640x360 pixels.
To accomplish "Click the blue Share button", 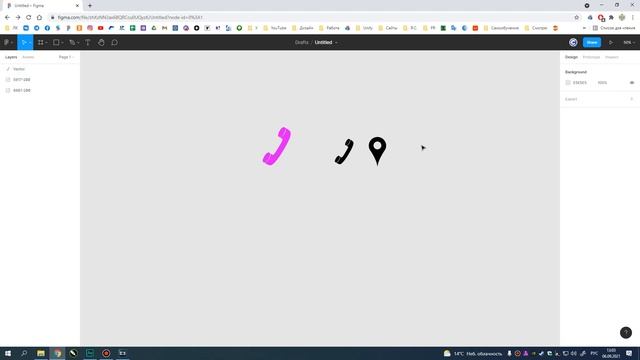I will 592,42.
